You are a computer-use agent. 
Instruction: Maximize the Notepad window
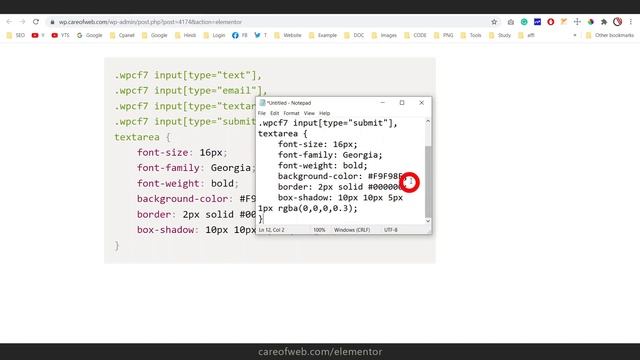click(x=402, y=103)
